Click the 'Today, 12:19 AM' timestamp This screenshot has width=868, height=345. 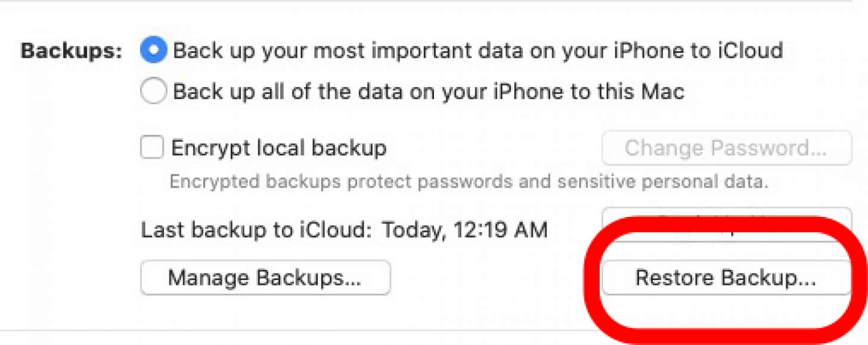point(464,230)
